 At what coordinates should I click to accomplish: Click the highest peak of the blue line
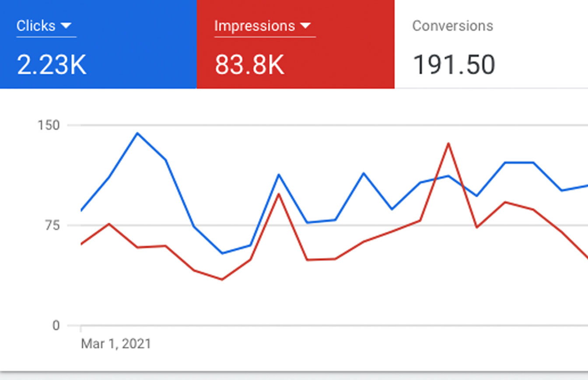137,133
